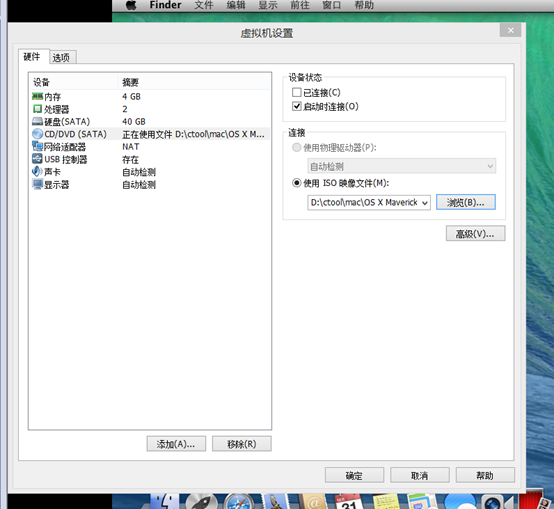Select 使用 ISO 映像文件(M) radio button
The height and width of the screenshot is (509, 554).
tap(297, 183)
